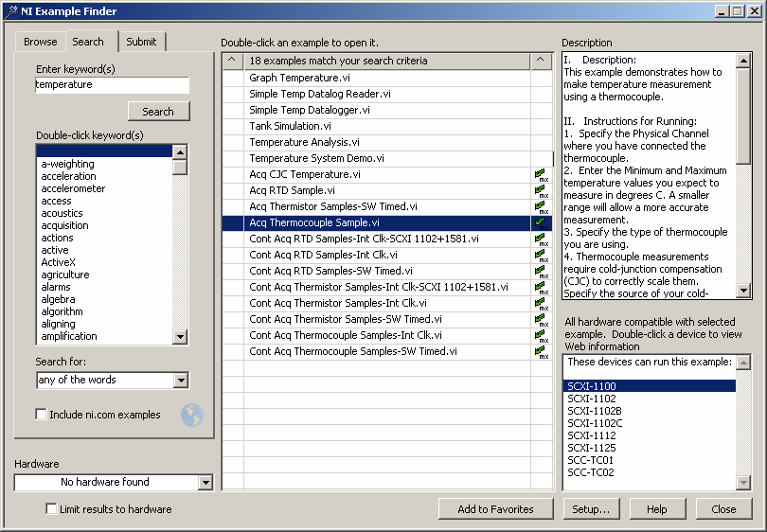Image resolution: width=767 pixels, height=532 pixels.
Task: Check Limit results to hardware
Action: [x=51, y=509]
